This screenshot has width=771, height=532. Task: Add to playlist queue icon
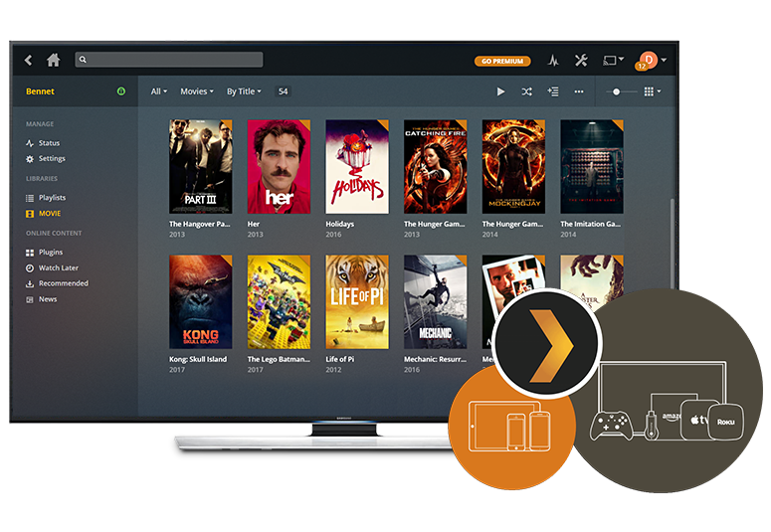[553, 91]
